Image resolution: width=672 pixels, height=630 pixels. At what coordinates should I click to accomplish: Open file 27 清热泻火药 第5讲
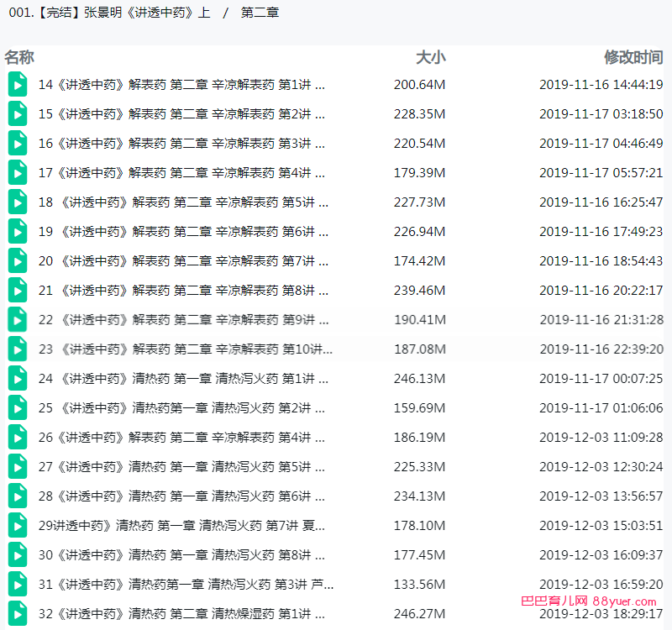coord(181,467)
